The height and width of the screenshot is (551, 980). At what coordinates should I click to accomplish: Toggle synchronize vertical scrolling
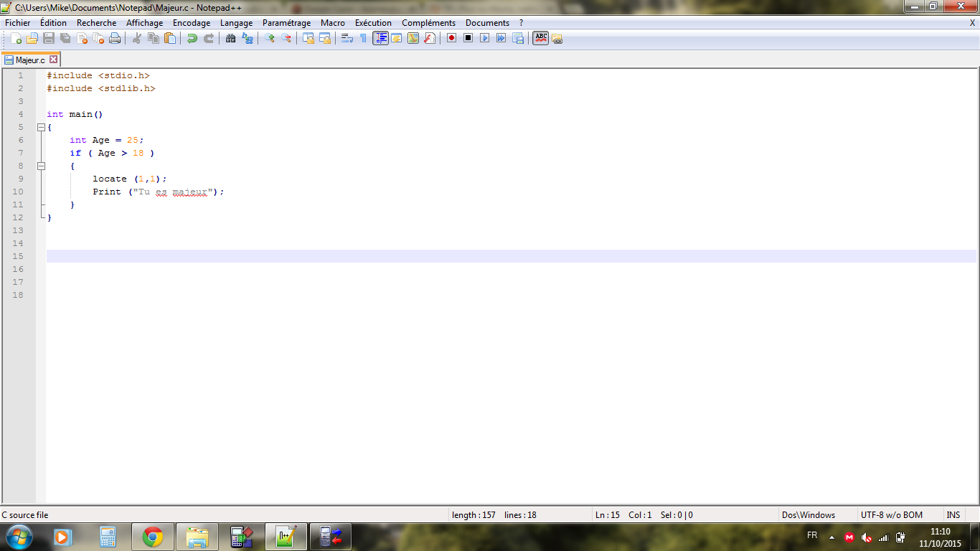tap(308, 38)
